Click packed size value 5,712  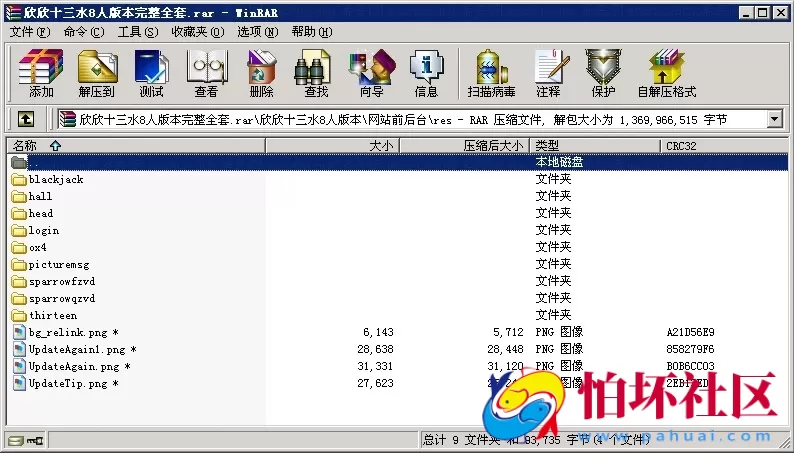(x=508, y=333)
